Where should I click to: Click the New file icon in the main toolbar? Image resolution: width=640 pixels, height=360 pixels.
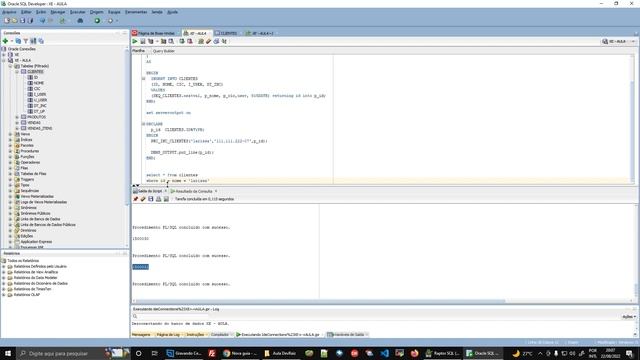tap(7, 20)
